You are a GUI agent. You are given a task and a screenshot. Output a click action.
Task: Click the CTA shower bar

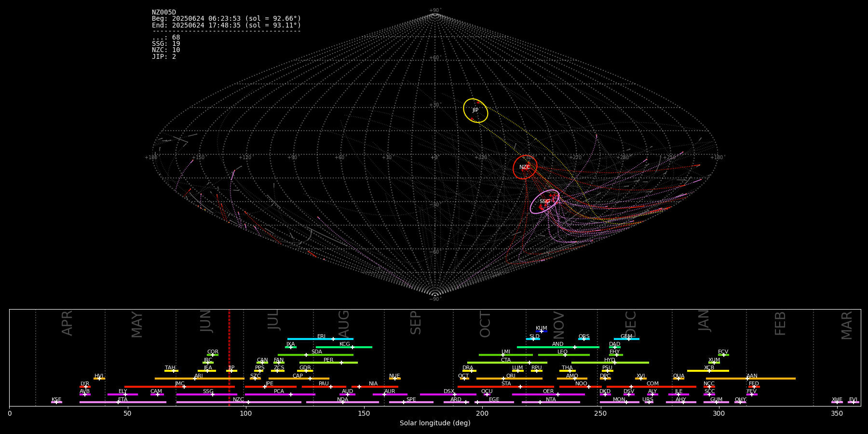tap(507, 363)
